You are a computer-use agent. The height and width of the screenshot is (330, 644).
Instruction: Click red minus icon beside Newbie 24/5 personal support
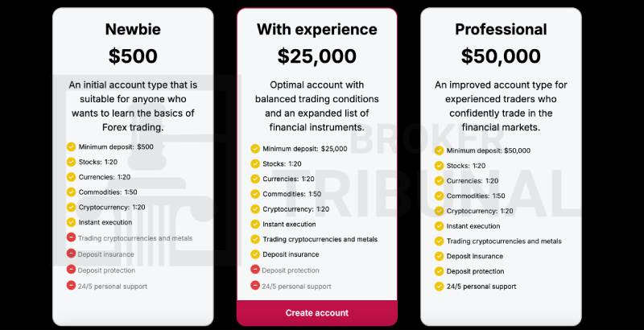71,286
